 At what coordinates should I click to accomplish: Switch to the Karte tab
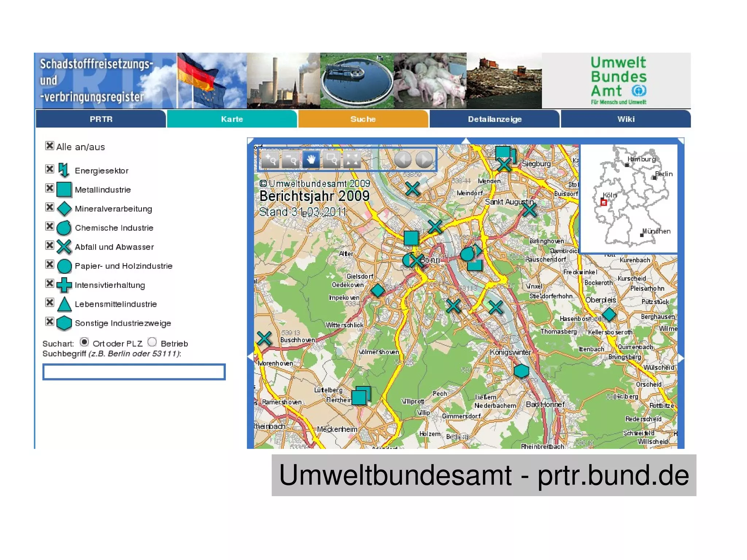click(232, 119)
